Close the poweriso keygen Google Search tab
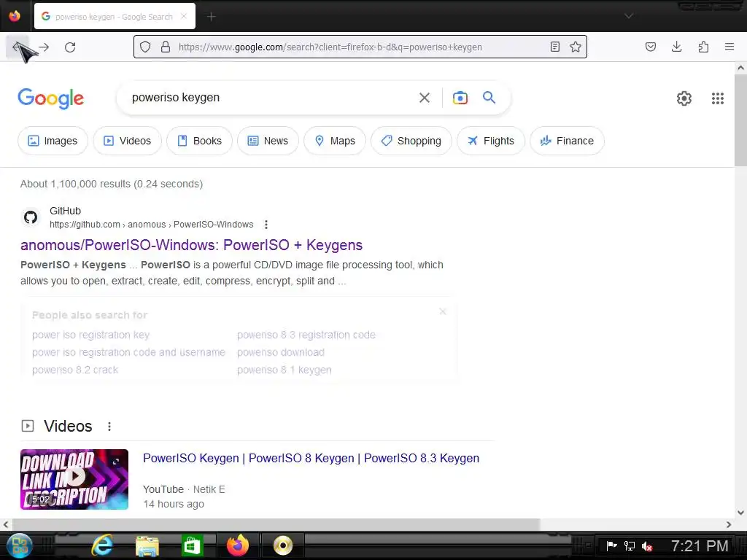 pos(184,16)
